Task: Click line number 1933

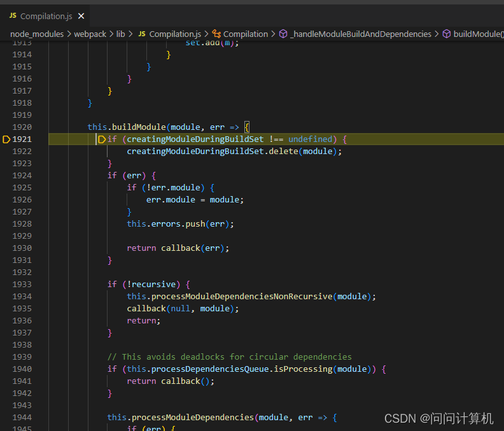Action: 22,285
